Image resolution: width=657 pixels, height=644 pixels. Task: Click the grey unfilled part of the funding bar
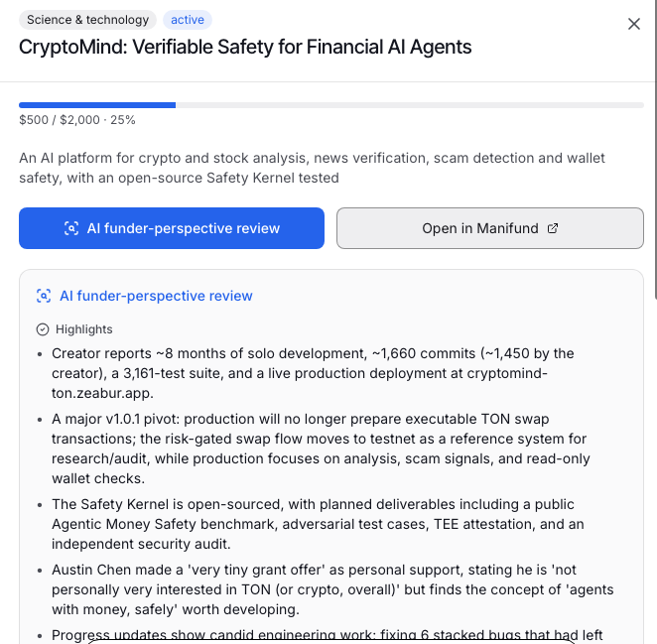(x=409, y=105)
